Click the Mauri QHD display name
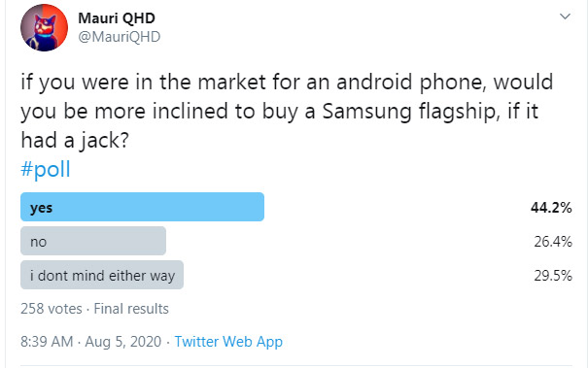The image size is (588, 368). [117, 18]
